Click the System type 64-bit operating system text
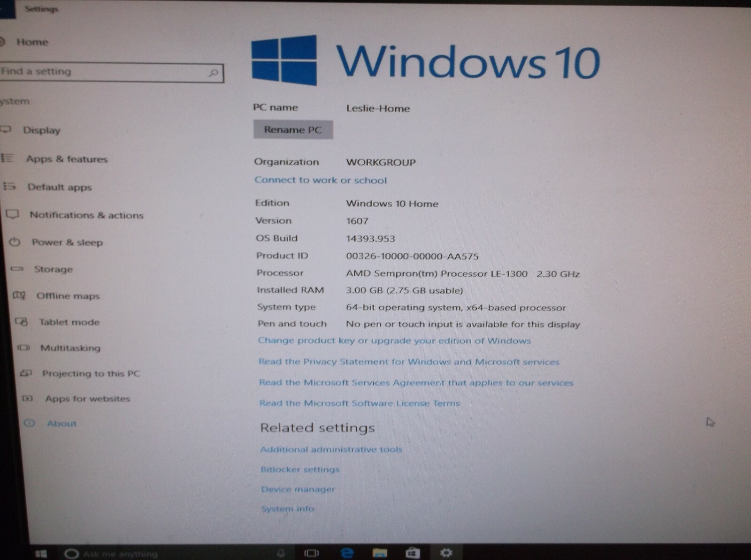The height and width of the screenshot is (560, 751). 456,308
